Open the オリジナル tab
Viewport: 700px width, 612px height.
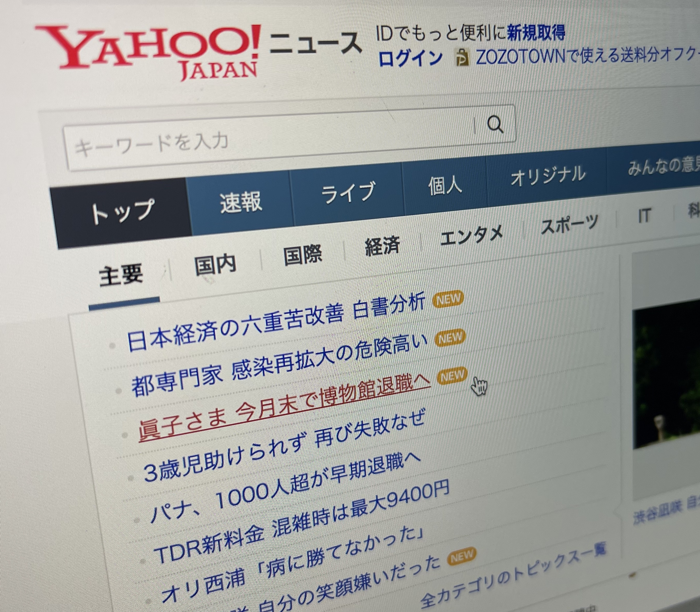pyautogui.click(x=547, y=176)
